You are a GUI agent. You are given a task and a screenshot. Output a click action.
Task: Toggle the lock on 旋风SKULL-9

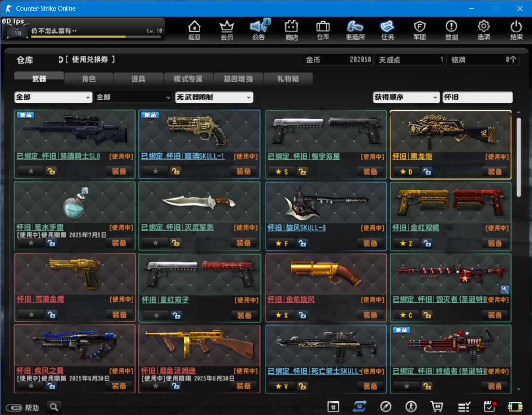[302, 243]
